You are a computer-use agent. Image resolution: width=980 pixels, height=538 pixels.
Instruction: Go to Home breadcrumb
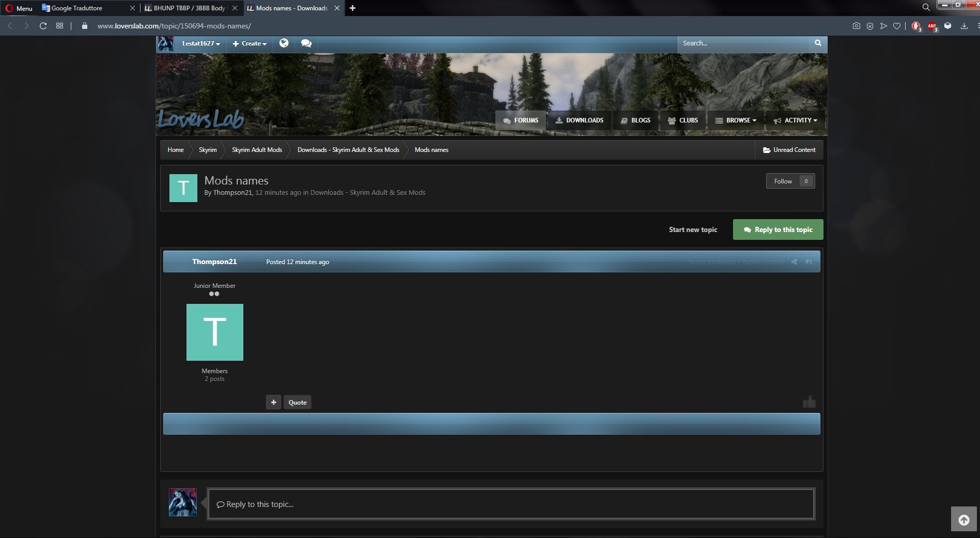[176, 150]
